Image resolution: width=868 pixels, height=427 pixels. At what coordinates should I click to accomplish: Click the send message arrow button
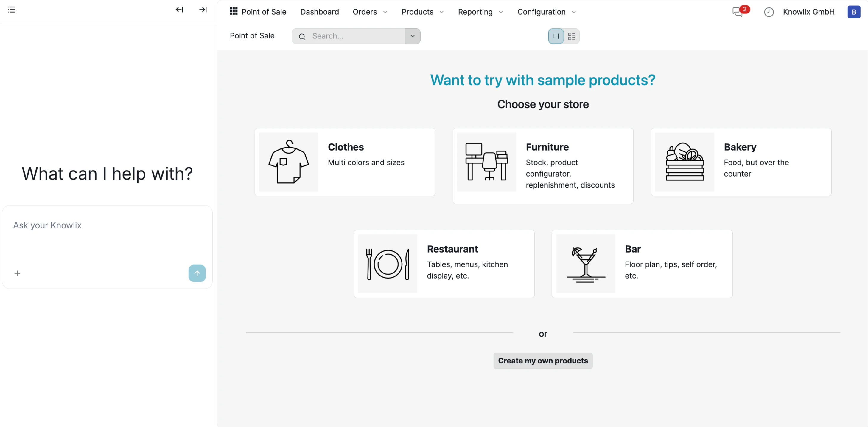[197, 273]
